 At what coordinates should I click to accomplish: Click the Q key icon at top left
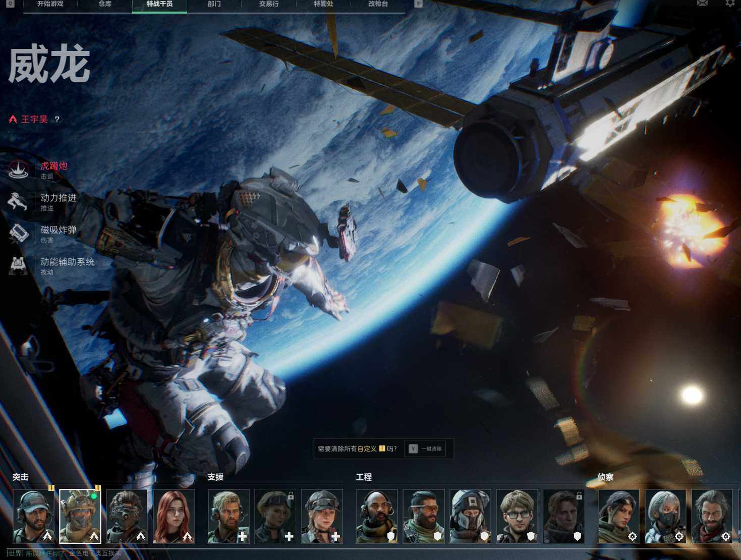pyautogui.click(x=11, y=4)
